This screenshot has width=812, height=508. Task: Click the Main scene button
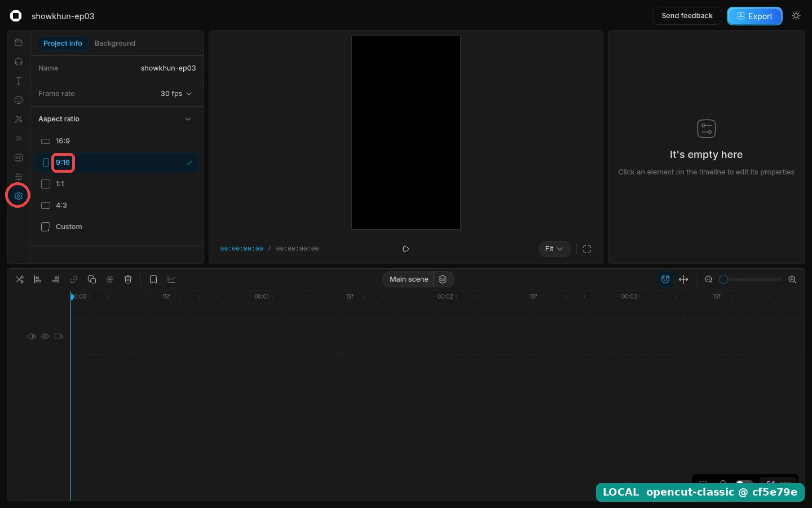coord(409,279)
